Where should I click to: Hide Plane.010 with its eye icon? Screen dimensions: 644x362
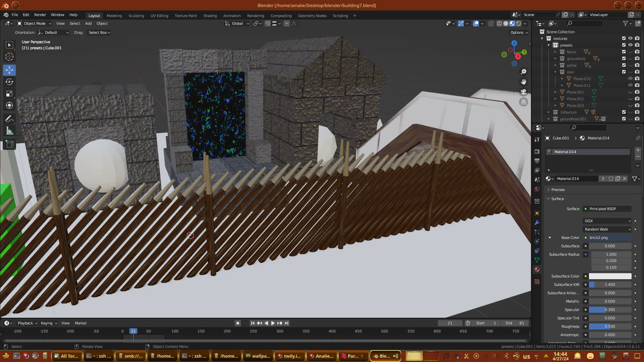tap(630, 78)
